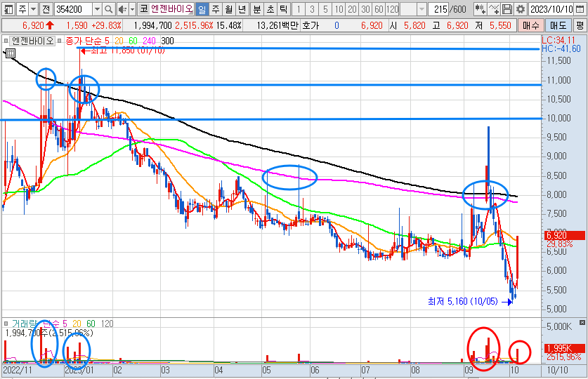Open the speaker options dropdown arrow

click(132, 9)
